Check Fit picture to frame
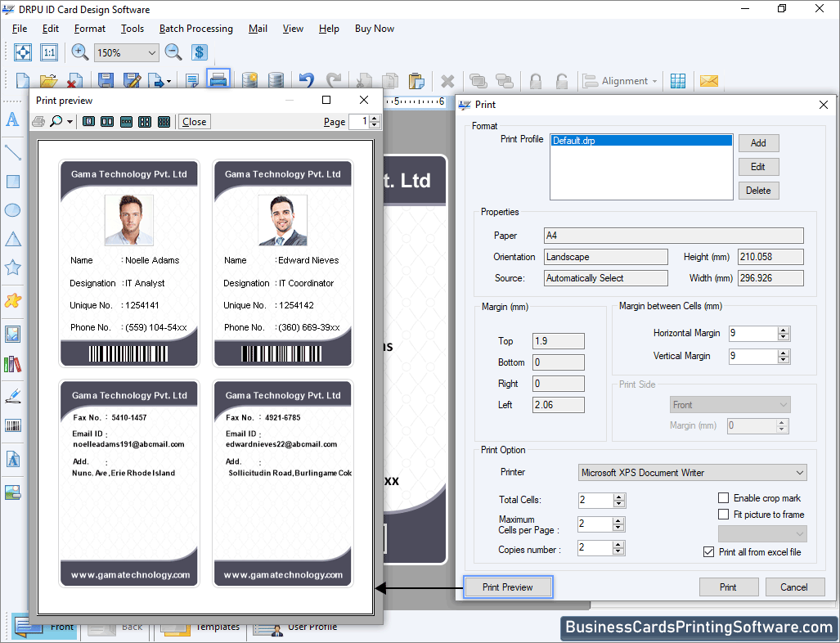The image size is (840, 643). tap(723, 514)
